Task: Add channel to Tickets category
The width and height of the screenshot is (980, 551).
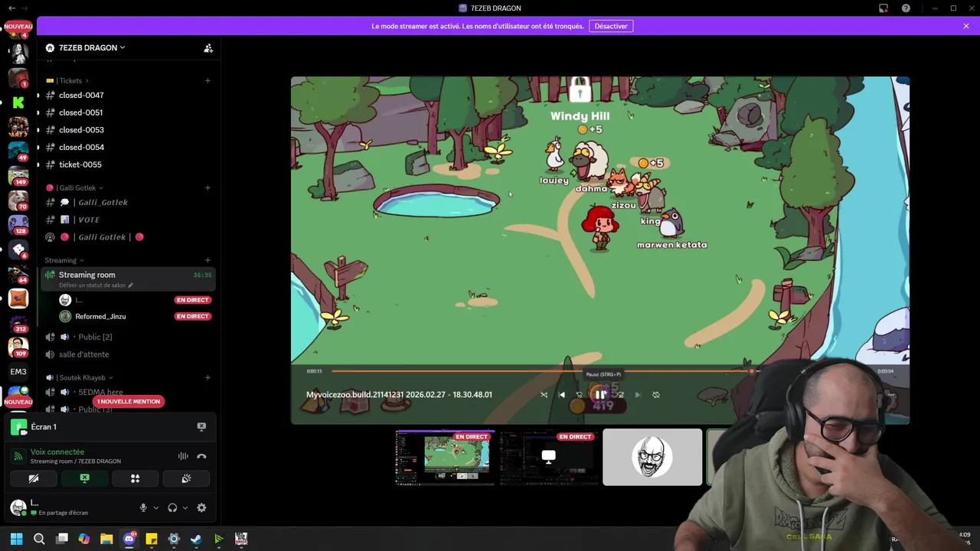Action: pyautogui.click(x=207, y=80)
